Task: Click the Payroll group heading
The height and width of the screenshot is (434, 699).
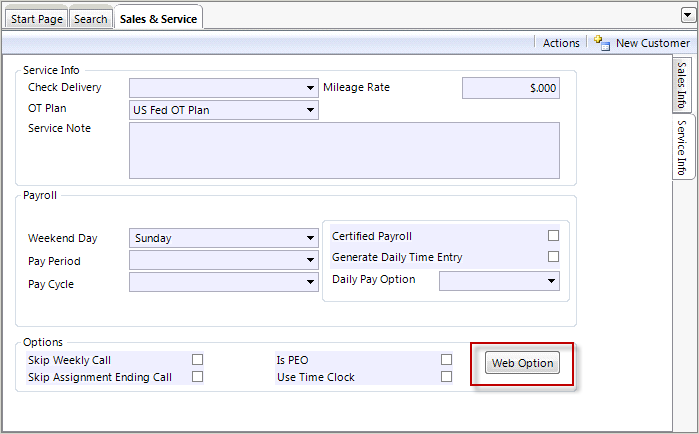Action: coord(40,196)
